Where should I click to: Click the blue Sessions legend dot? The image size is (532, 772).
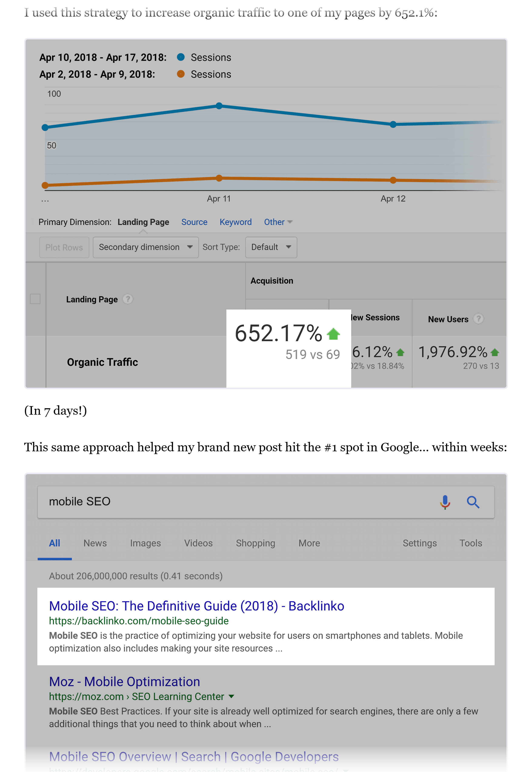pos(181,57)
